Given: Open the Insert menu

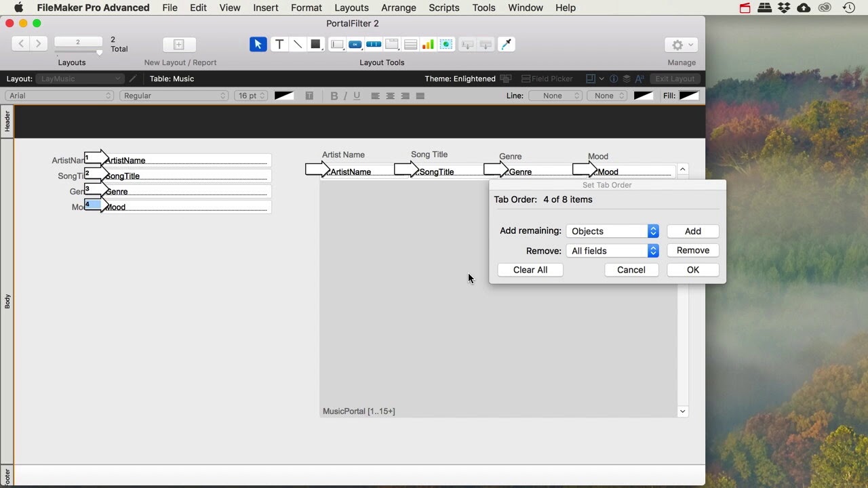Looking at the screenshot, I should click(266, 7).
